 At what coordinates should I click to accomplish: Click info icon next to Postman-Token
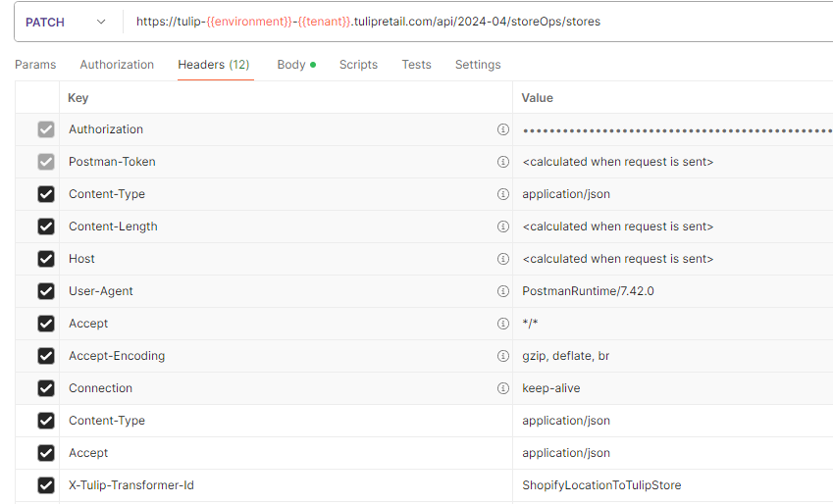pyautogui.click(x=502, y=162)
